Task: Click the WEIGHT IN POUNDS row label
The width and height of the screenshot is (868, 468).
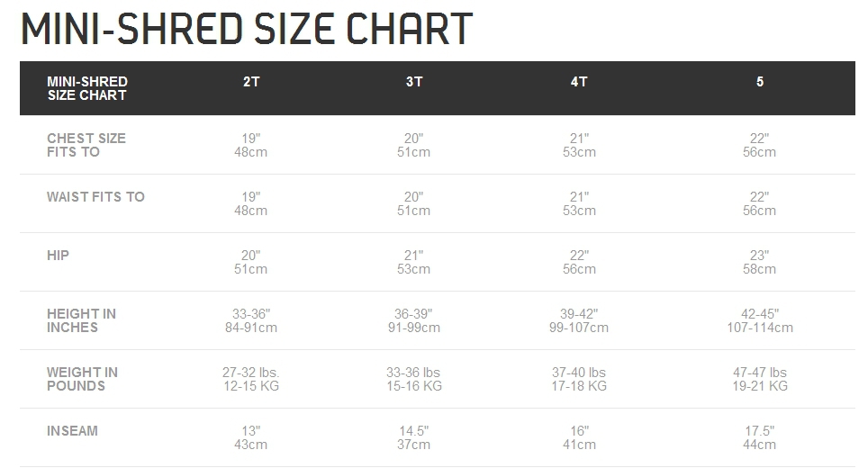Action: point(83,379)
